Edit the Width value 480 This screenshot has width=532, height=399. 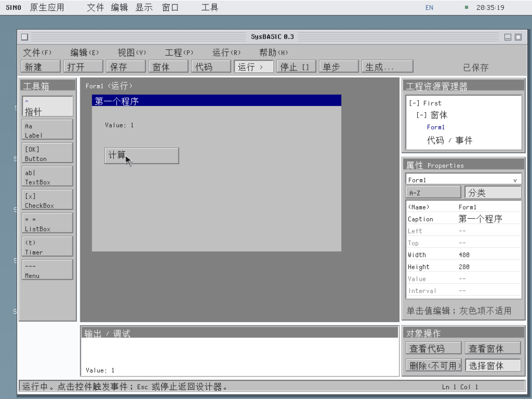(464, 255)
